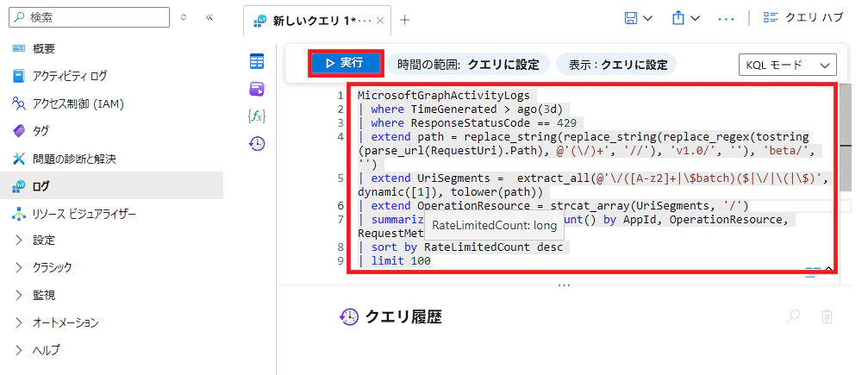Open the query history clock icon
Image resolution: width=868 pixels, height=375 pixels.
click(x=257, y=144)
